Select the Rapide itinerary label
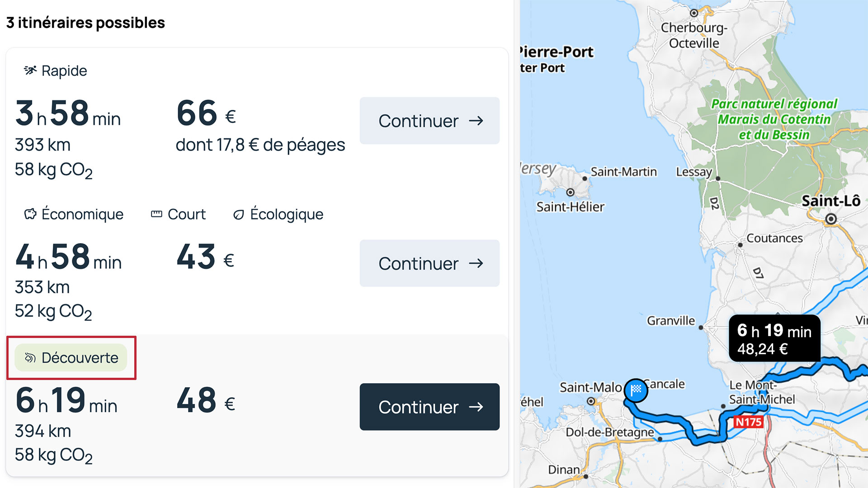The width and height of the screenshot is (868, 488). click(64, 71)
